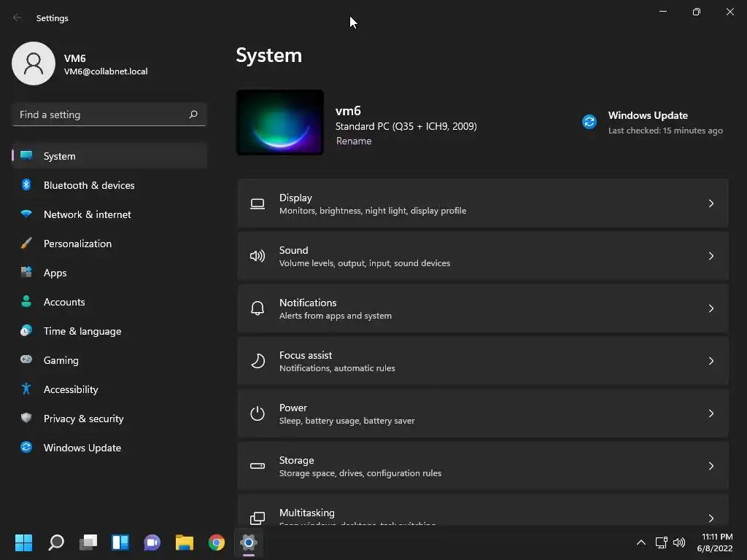
Task: Show hidden system tray icons
Action: (641, 542)
